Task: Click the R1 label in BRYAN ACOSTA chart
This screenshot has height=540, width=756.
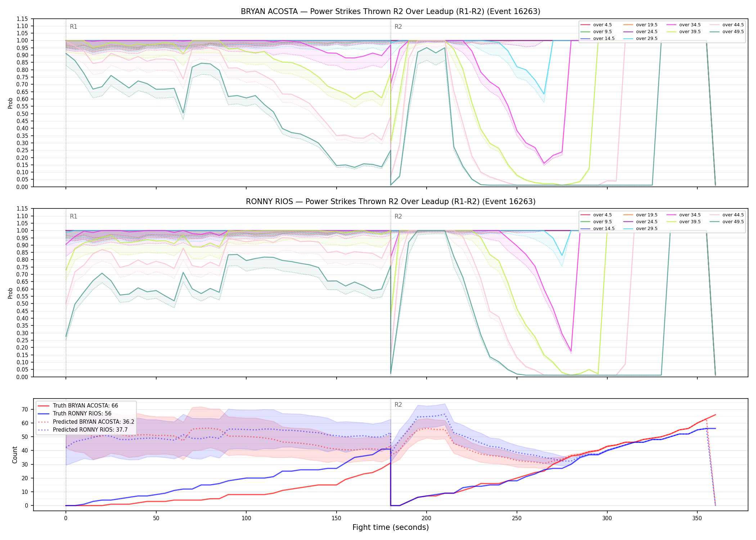Action: 73,27
